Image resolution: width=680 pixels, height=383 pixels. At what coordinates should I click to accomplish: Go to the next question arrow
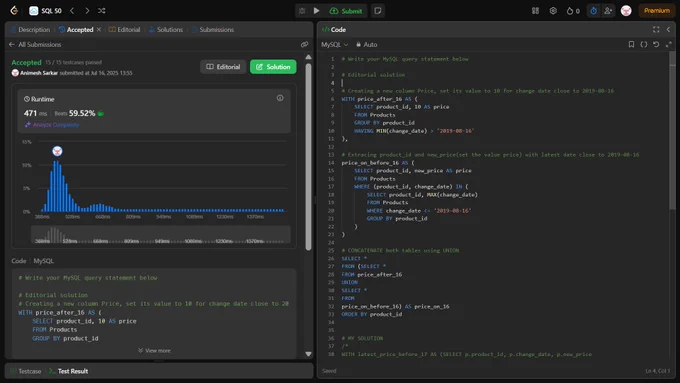coord(87,10)
